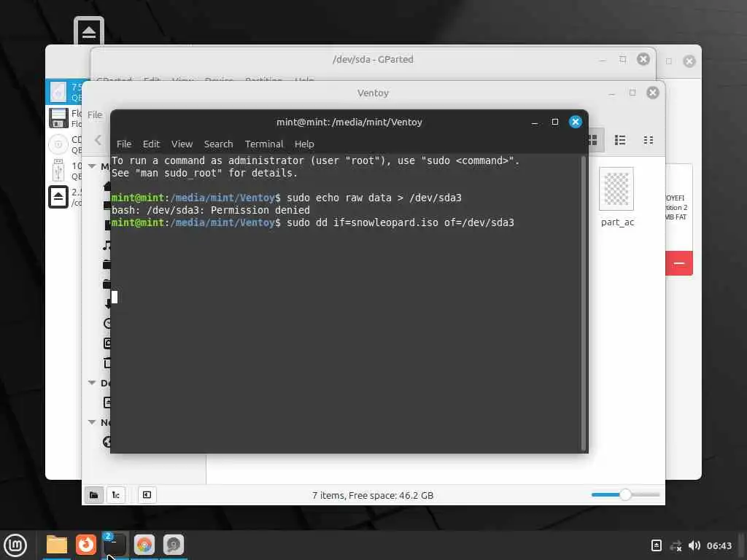
Task: Select the part_ac file thumbnail
Action: (x=616, y=189)
